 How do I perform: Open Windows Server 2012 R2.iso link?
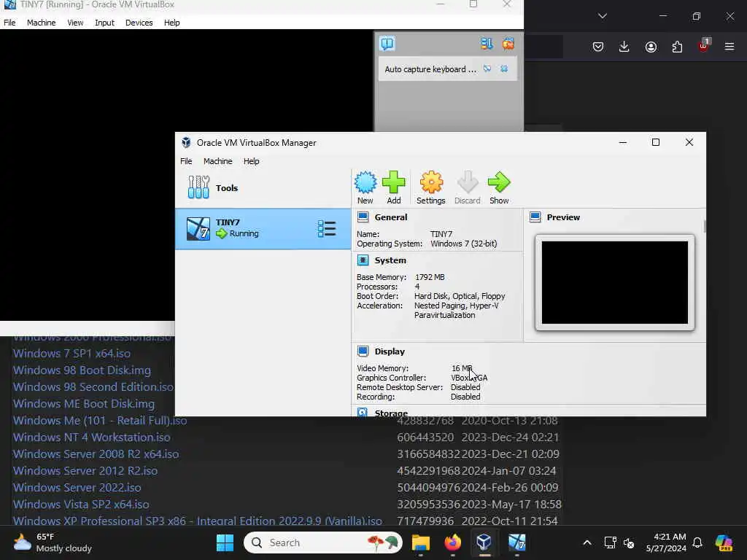click(85, 470)
